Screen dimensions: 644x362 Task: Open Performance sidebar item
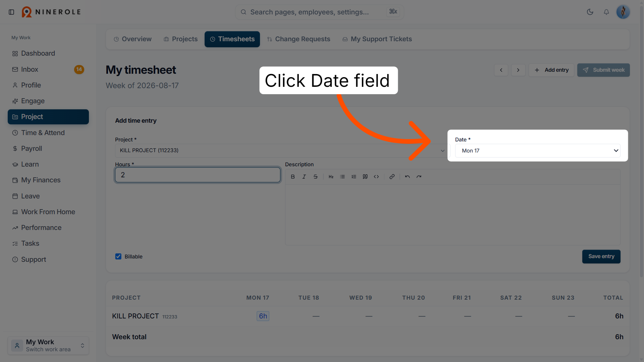click(x=48, y=228)
